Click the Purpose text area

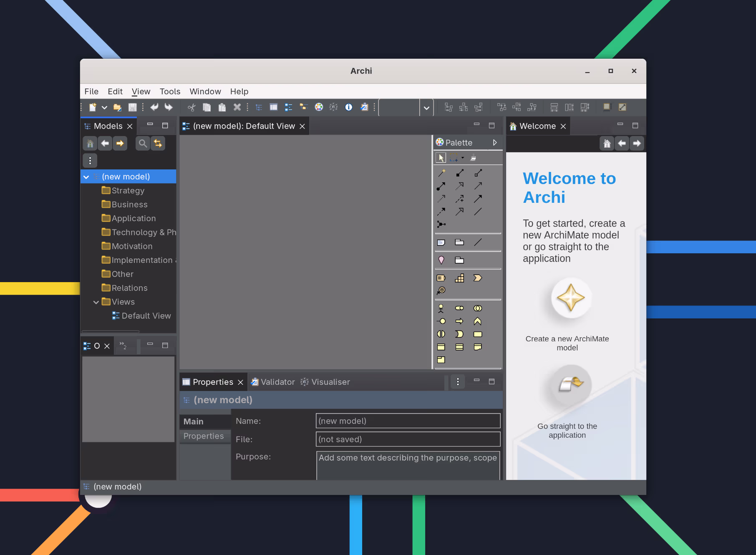coord(408,465)
